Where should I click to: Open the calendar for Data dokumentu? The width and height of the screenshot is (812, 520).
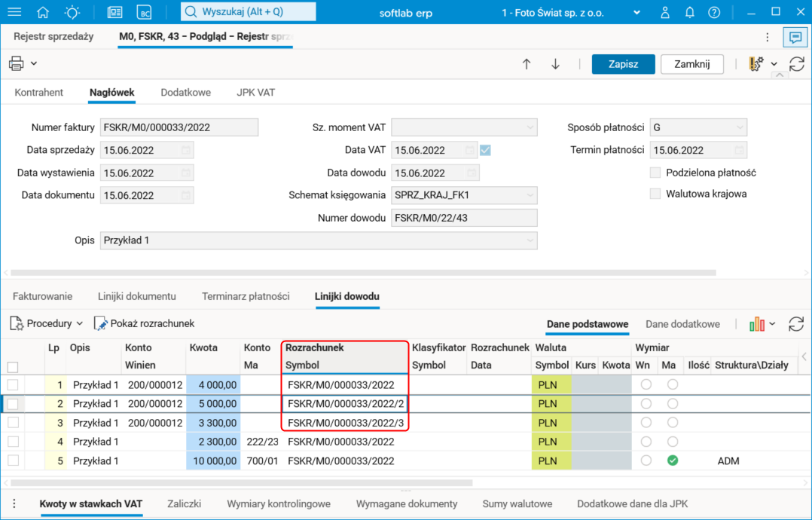tap(186, 196)
